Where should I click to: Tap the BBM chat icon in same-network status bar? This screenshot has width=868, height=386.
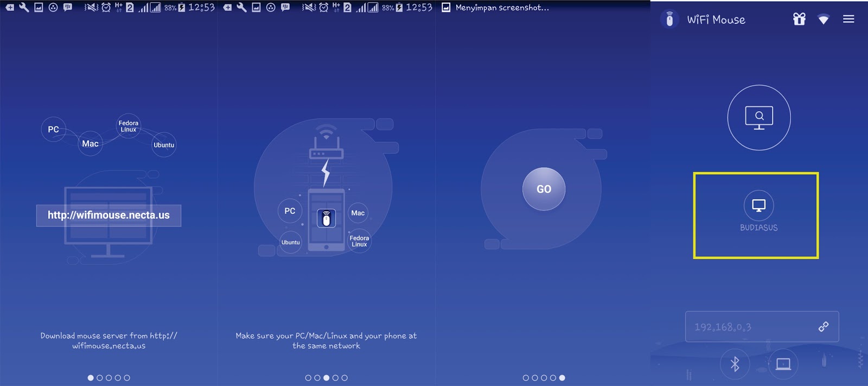coord(285,7)
